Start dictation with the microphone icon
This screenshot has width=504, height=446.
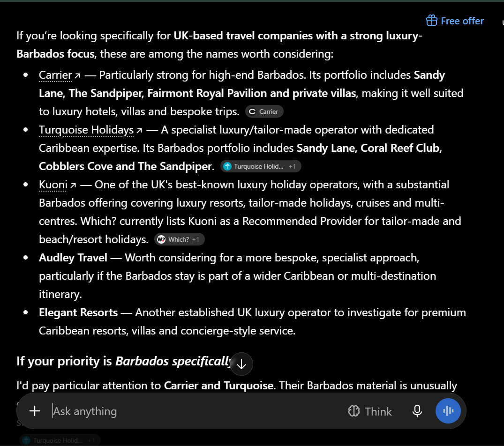tap(417, 411)
